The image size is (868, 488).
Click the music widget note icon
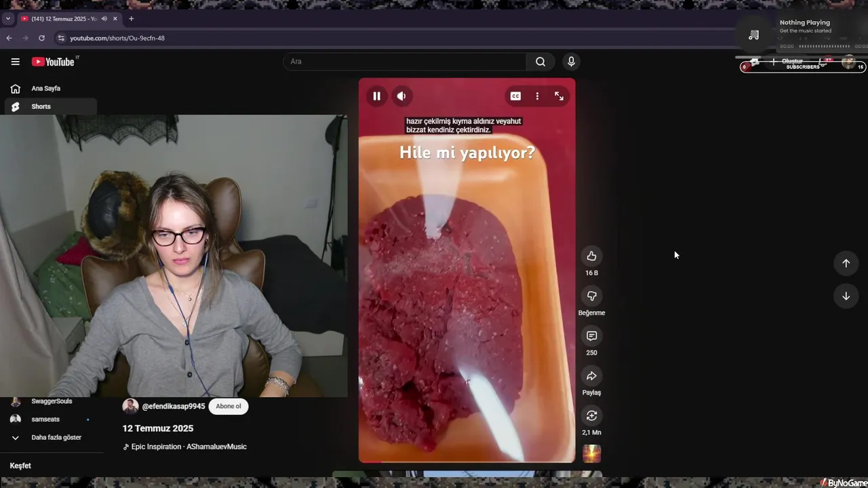pos(753,35)
